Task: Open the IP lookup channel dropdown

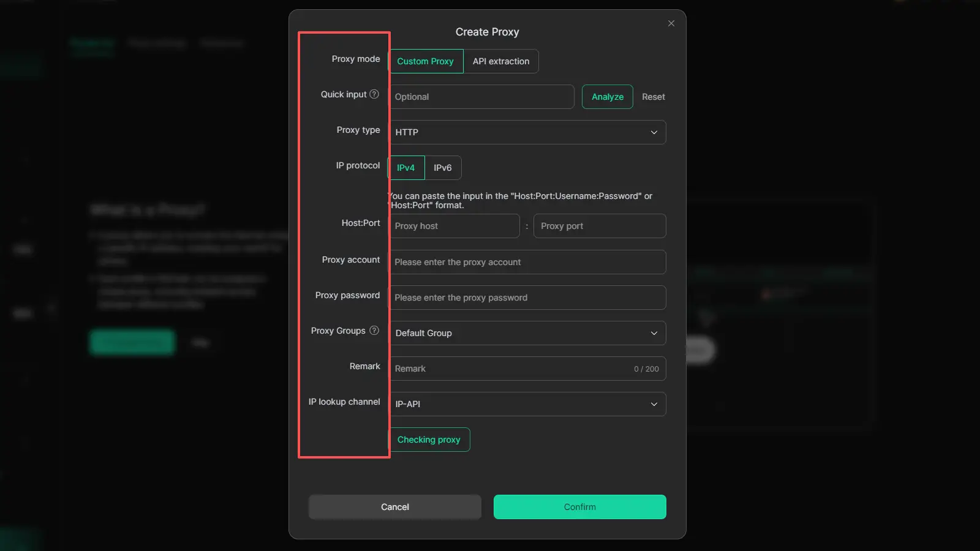Action: click(x=527, y=404)
